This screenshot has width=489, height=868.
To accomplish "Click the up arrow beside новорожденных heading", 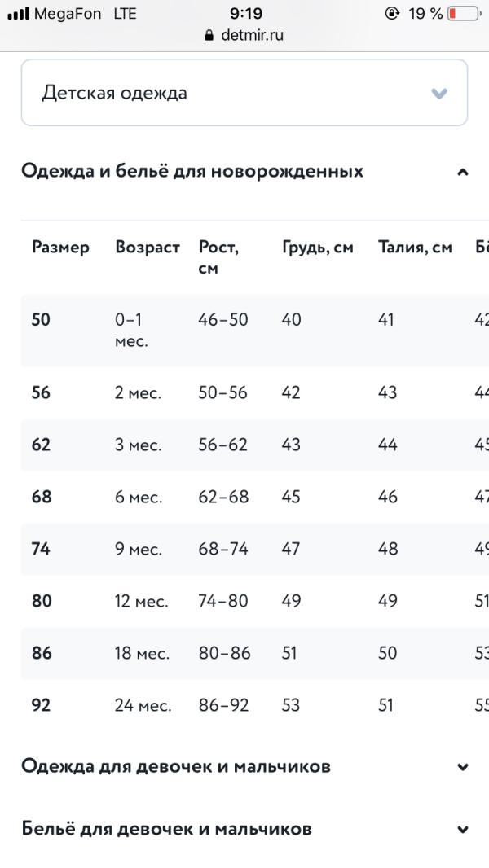I will click(463, 172).
